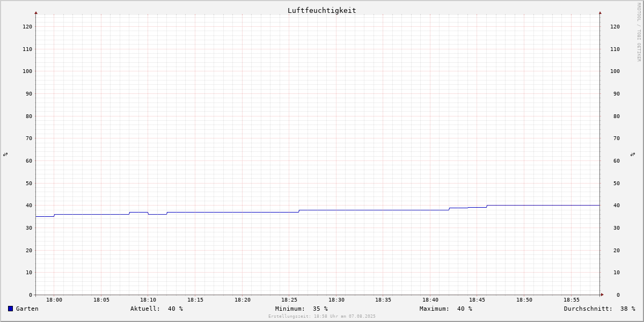
Task: Click the chart title Luftfeuchtigkeit
Action: pyautogui.click(x=322, y=10)
